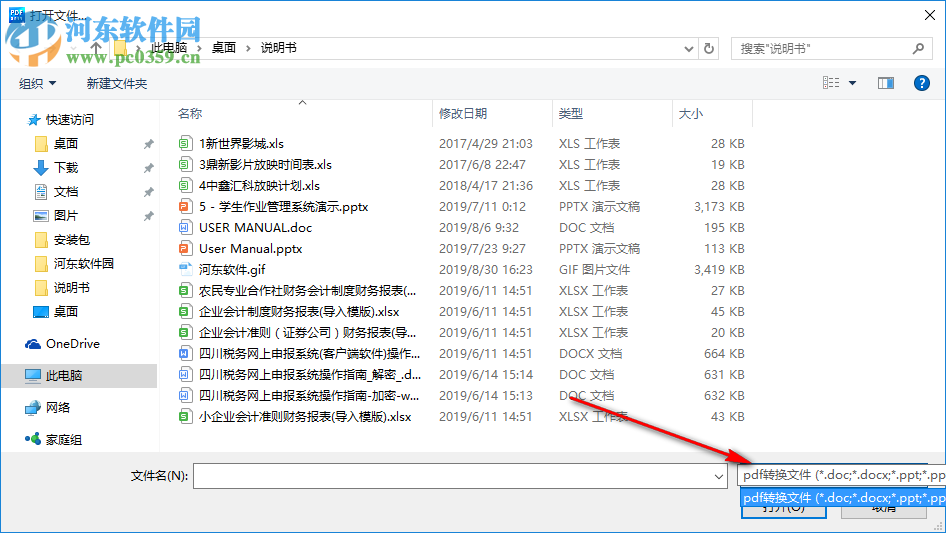Click the date 2018/4/17 21:36

486,185
